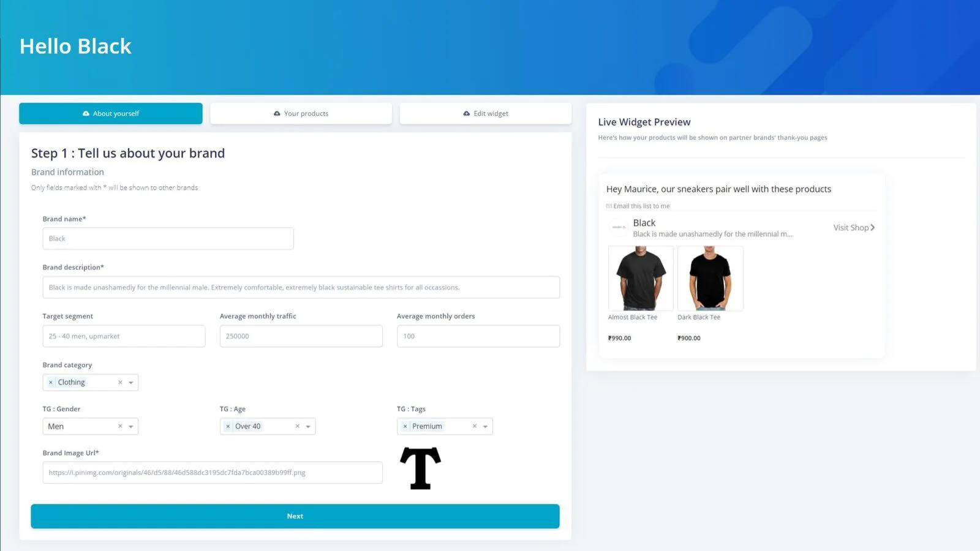This screenshot has height=551, width=980.
Task: Expand the Brand category dropdown arrow
Action: click(x=131, y=383)
